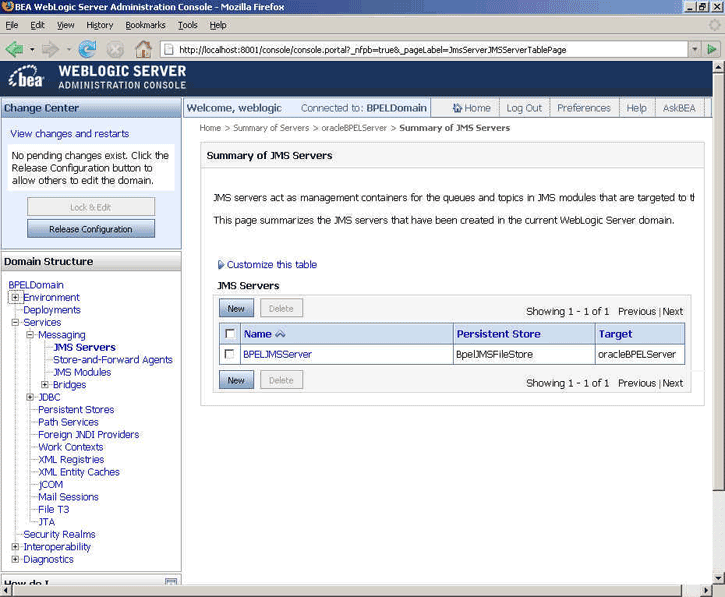The image size is (725, 597).
Task: Collapse the Services tree node
Action: coord(15,322)
